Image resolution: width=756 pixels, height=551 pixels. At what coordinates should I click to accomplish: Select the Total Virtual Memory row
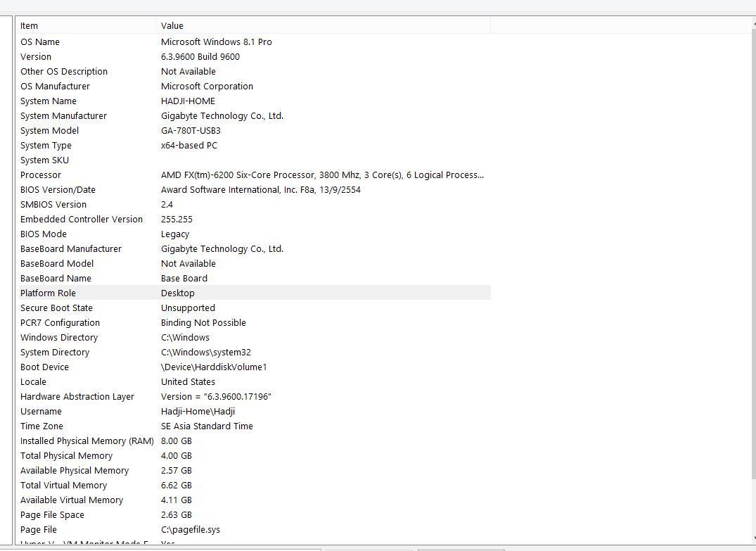63,486
